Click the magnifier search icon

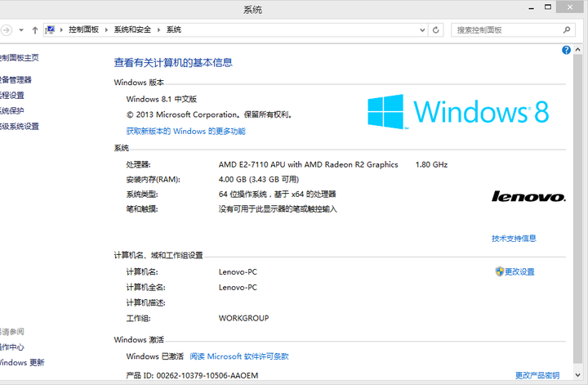(567, 29)
